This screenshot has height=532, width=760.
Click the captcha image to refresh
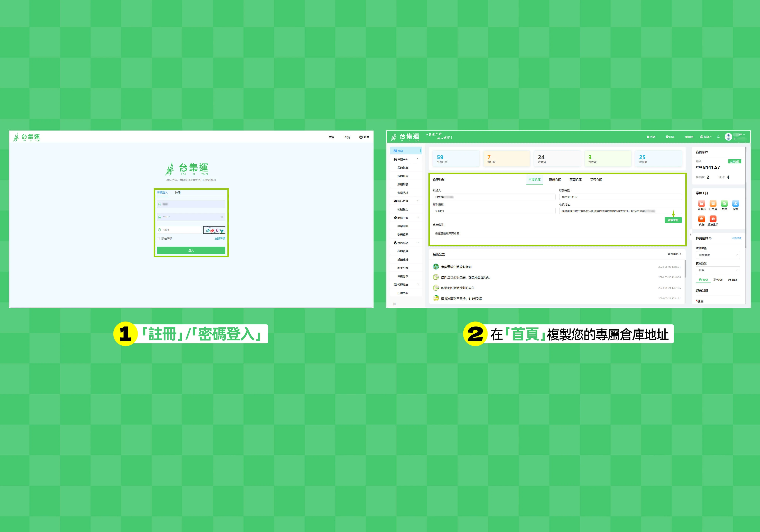click(214, 230)
